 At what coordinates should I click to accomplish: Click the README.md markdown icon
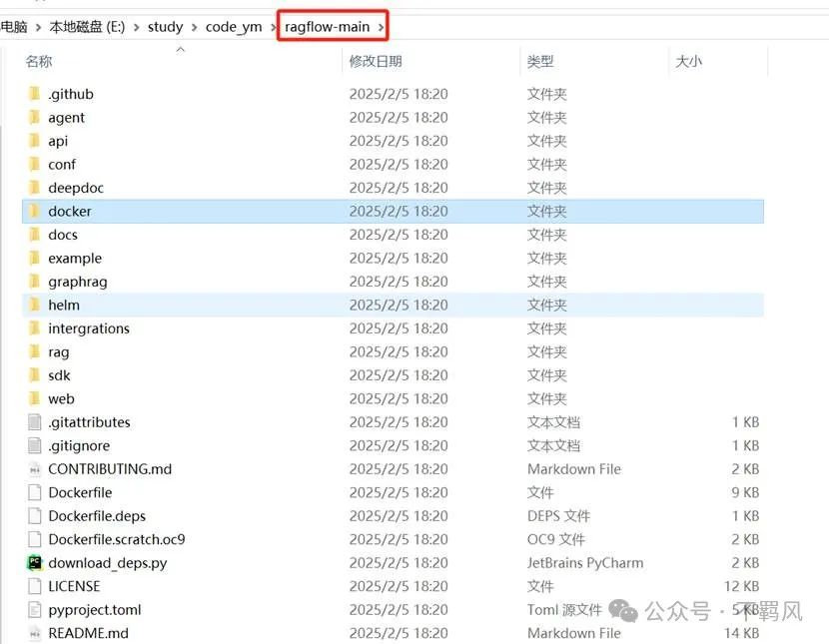coord(34,633)
